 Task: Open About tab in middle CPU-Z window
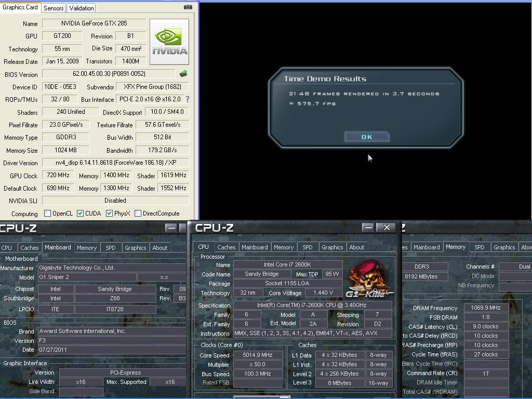356,247
